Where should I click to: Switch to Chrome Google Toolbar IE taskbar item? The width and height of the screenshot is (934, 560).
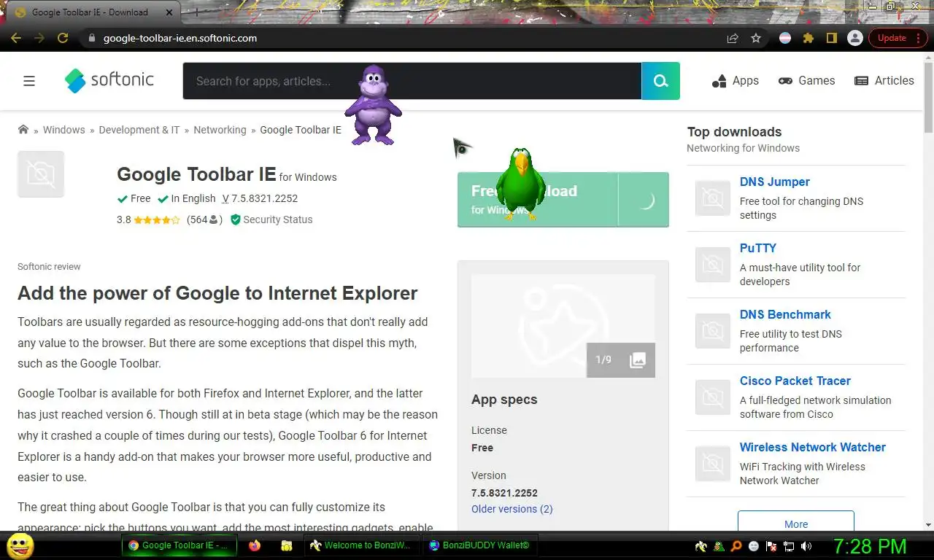coord(179,545)
